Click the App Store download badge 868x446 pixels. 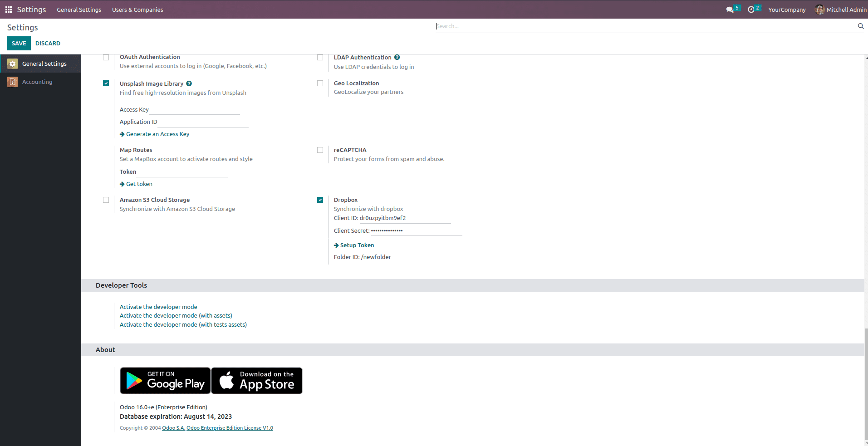point(256,381)
